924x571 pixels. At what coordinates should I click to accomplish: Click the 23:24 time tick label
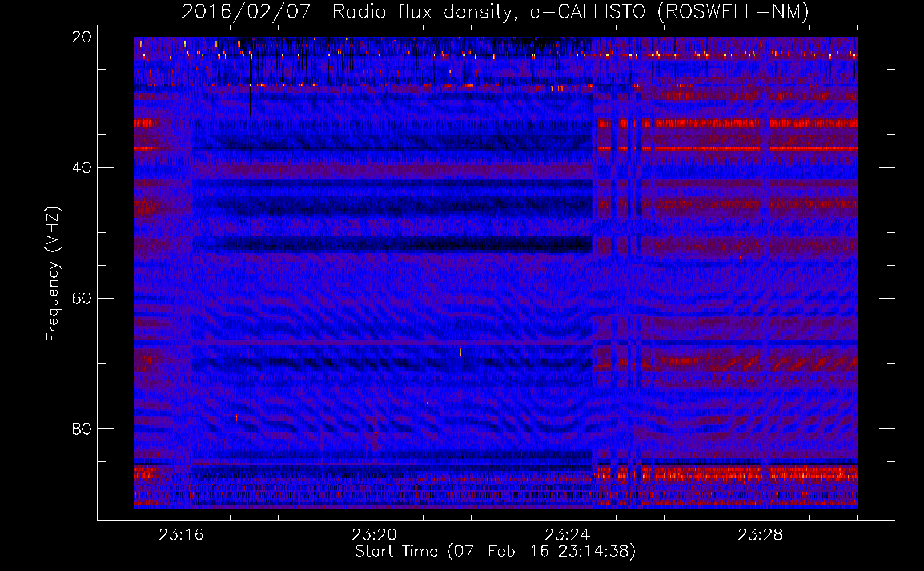568,535
